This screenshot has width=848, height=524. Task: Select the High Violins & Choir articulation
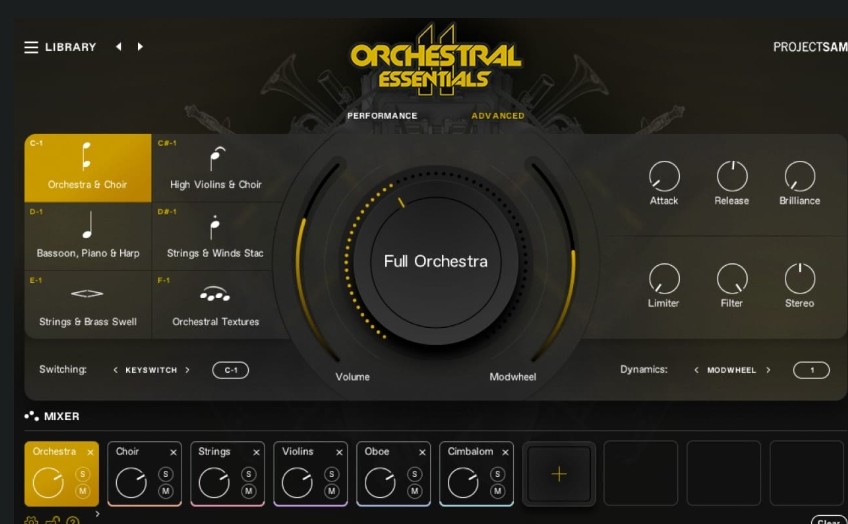coord(215,168)
